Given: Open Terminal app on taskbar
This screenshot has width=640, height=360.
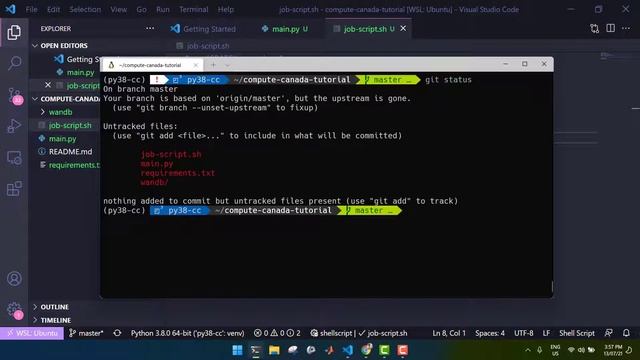Looking at the screenshot, I should tap(256, 350).
